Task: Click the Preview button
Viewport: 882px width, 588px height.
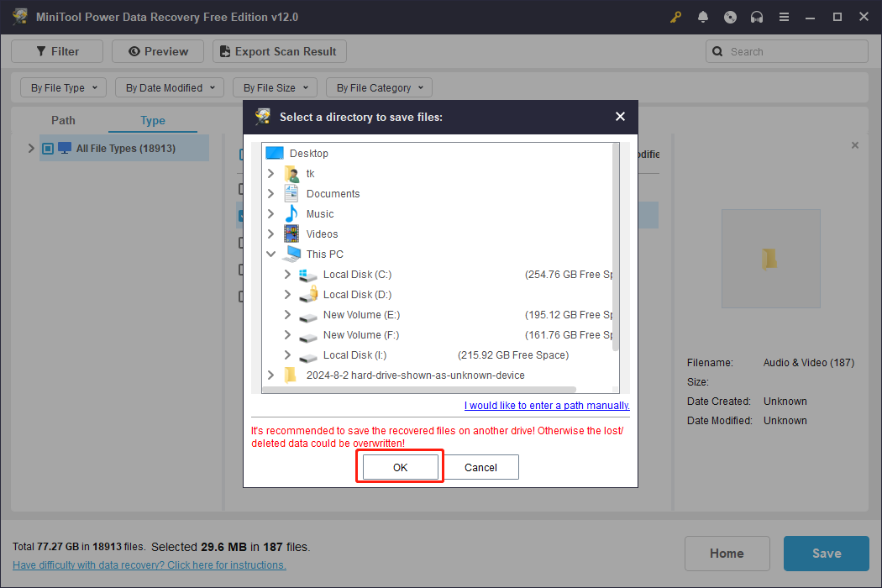Action: pyautogui.click(x=158, y=51)
